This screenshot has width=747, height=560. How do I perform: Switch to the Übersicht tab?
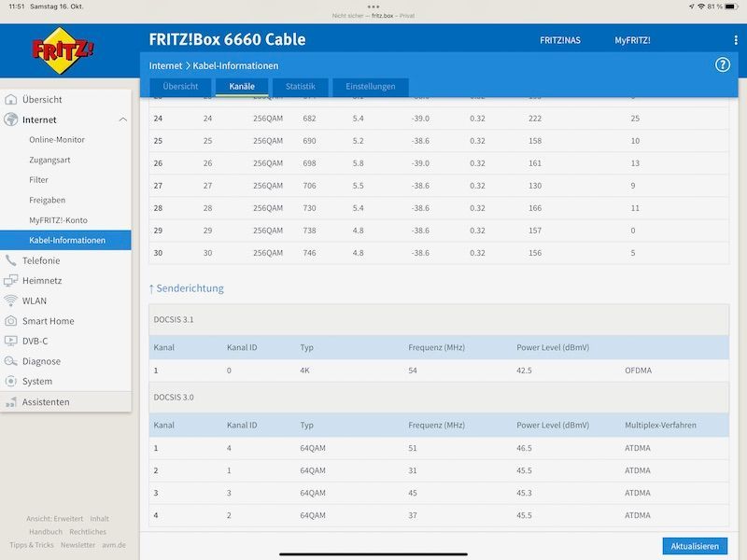pyautogui.click(x=180, y=87)
